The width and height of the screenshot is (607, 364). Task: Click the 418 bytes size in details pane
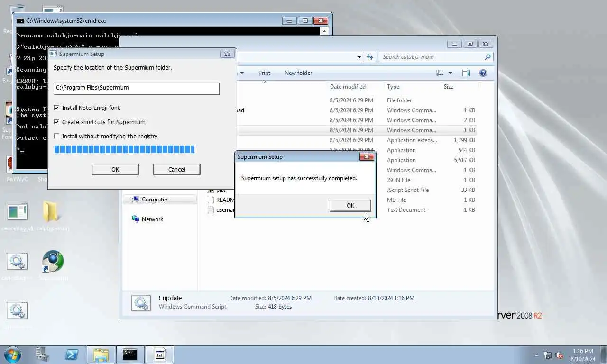[x=280, y=307]
